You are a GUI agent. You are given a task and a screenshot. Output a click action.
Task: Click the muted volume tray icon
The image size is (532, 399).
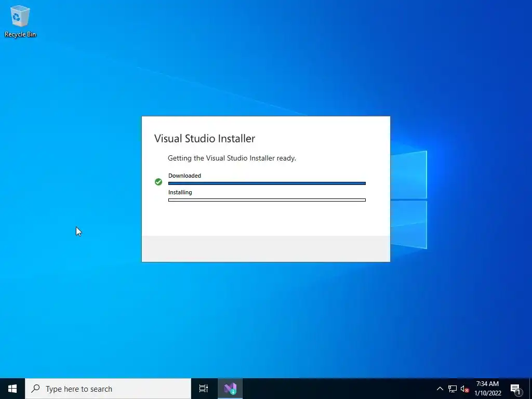464,389
